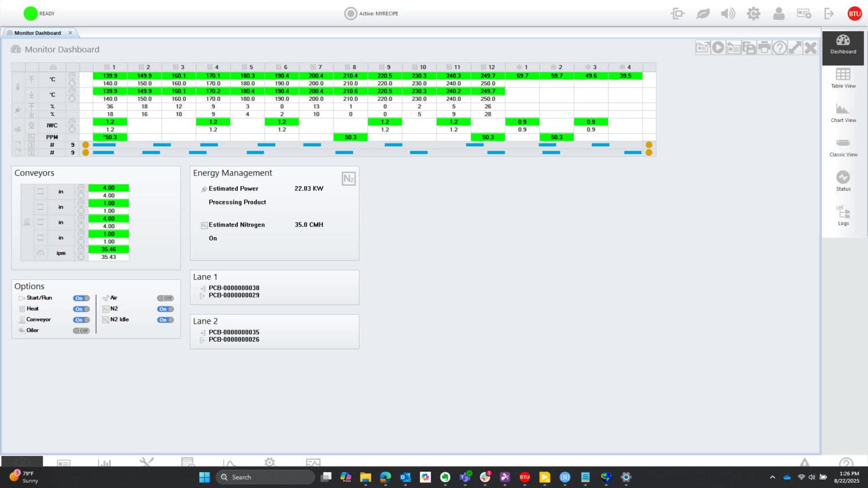Open the Logs panel

click(843, 215)
